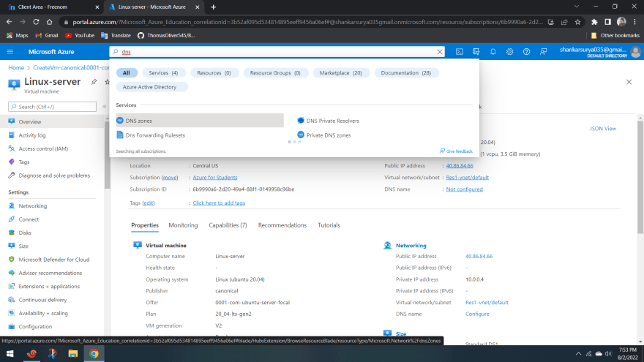Filter results by Marketplace (20)
644x362 pixels.
pos(341,72)
